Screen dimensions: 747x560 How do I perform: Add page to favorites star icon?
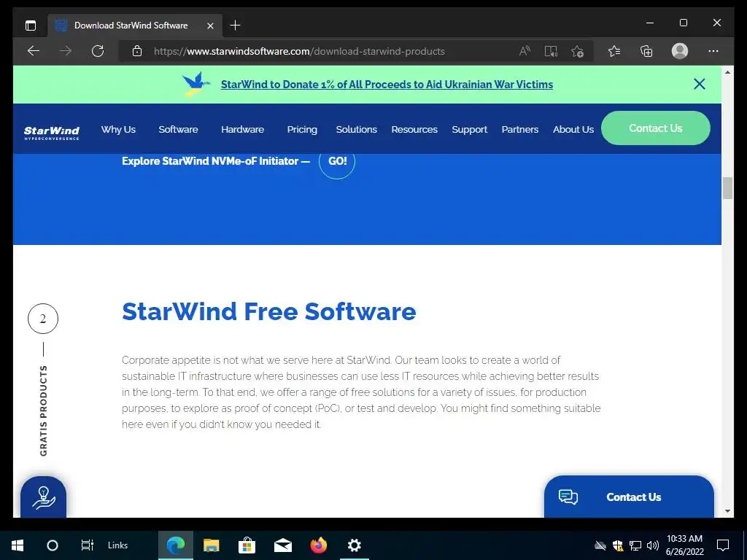pyautogui.click(x=578, y=51)
